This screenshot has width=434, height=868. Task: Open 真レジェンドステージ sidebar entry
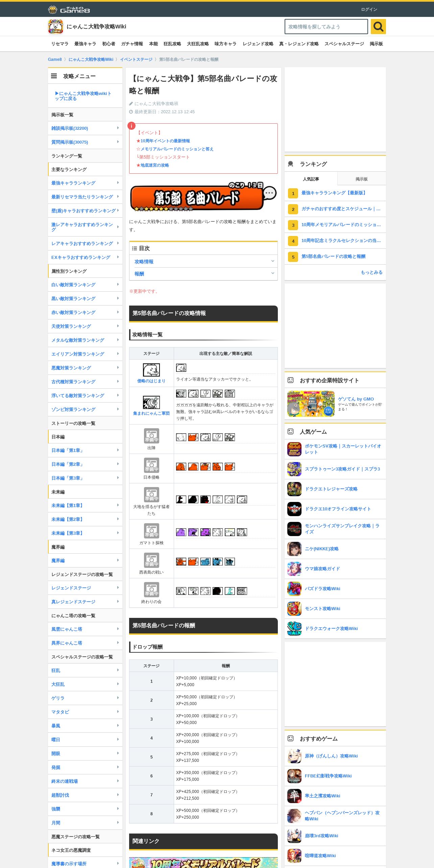click(x=85, y=602)
